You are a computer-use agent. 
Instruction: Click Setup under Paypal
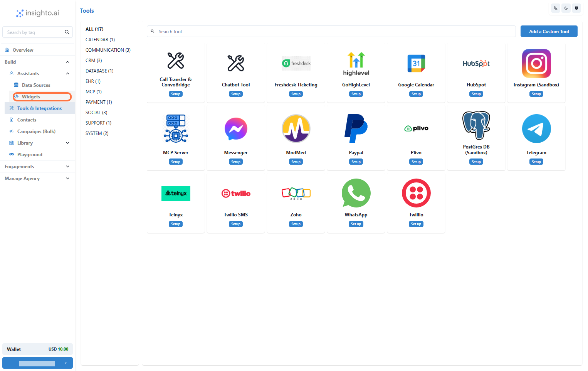click(x=356, y=162)
